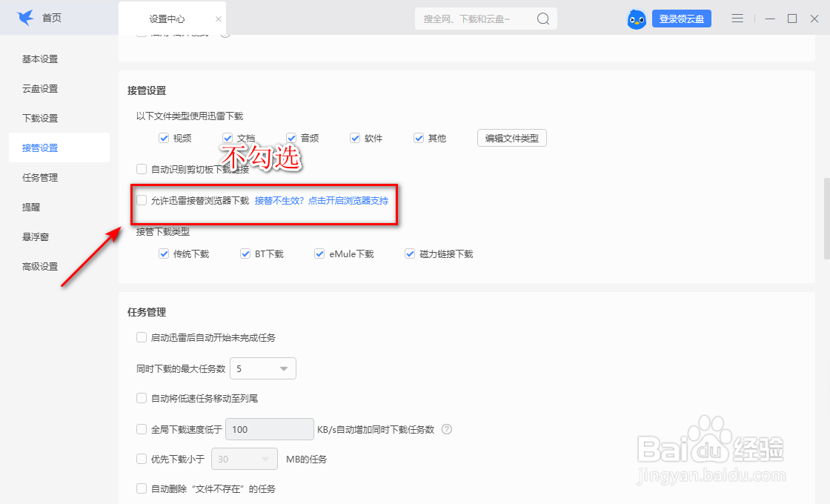830x504 pixels.
Task: Click the Xunlei bird logo icon
Action: click(25, 18)
